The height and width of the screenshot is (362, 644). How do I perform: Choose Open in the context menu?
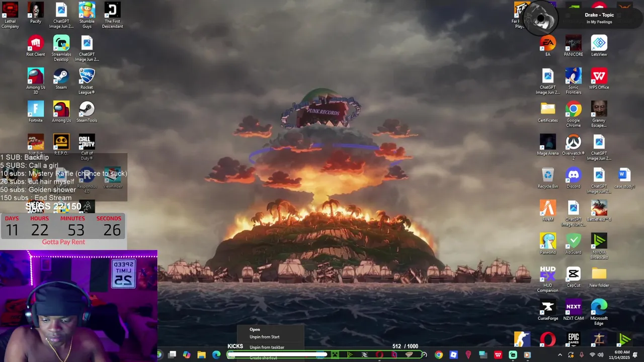click(x=271, y=329)
